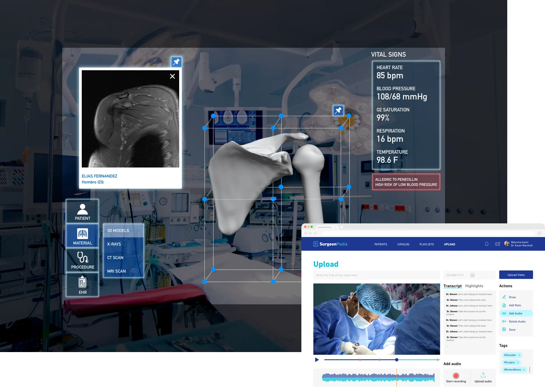Click the orange playhead on audio waveform
Viewport: 545px width, 392px height.
pos(397,378)
